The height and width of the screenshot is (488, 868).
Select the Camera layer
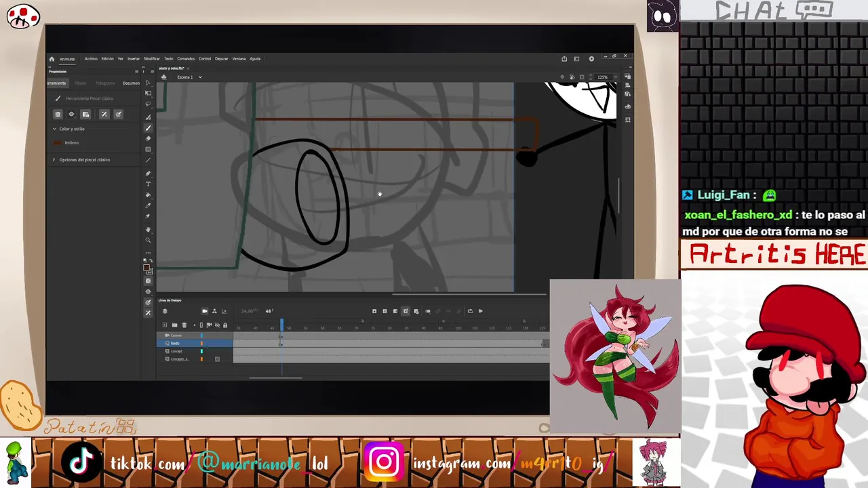[195, 335]
